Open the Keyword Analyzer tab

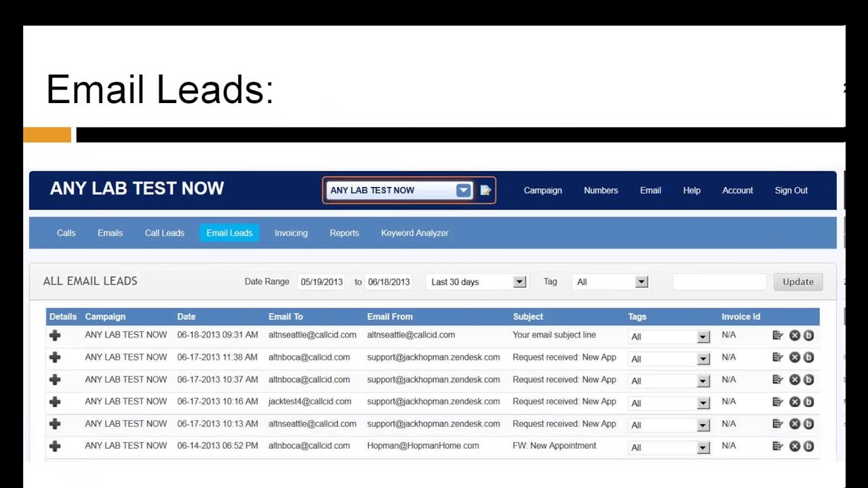(x=415, y=233)
